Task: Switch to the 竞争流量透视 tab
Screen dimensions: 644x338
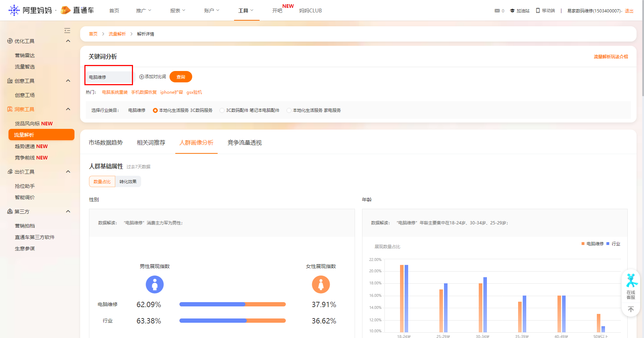Action: (244, 143)
